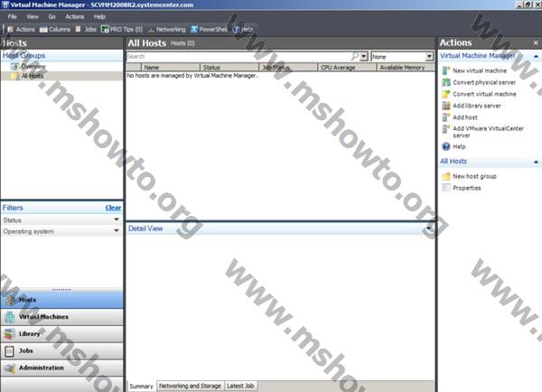Image resolution: width=542 pixels, height=392 pixels.
Task: Click the Help icon in Actions pane
Action: point(446,146)
